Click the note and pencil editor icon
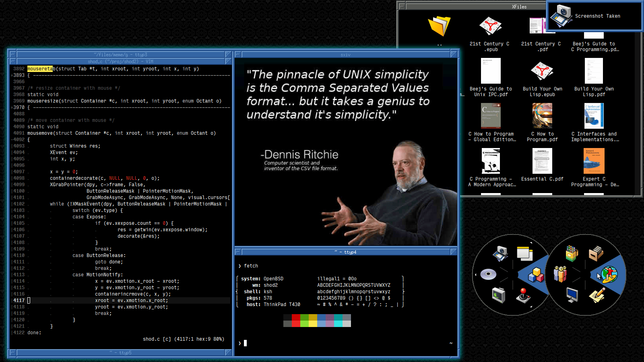This screenshot has width=644, height=362. tap(597, 295)
